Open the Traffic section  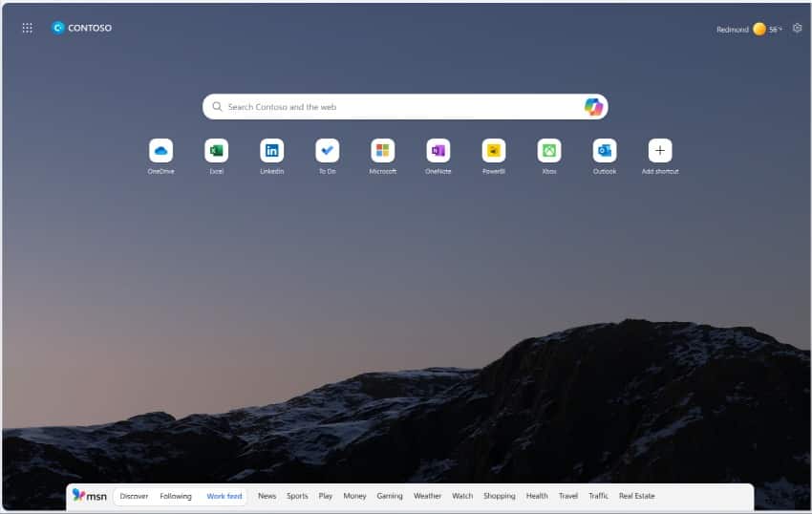599,497
